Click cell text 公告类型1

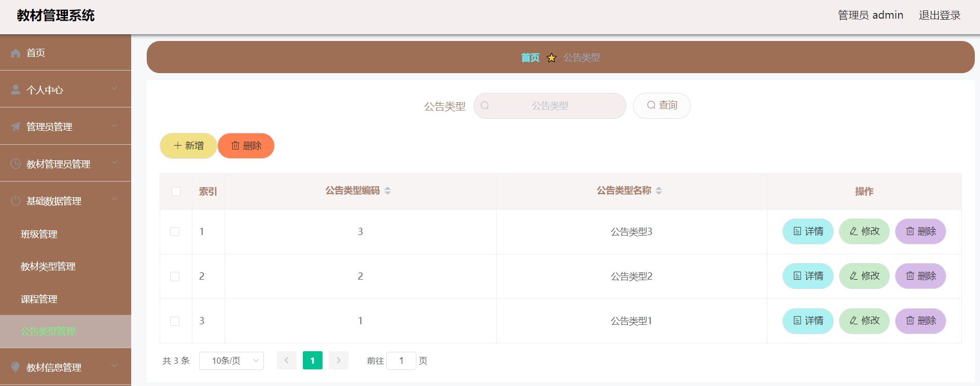point(631,321)
